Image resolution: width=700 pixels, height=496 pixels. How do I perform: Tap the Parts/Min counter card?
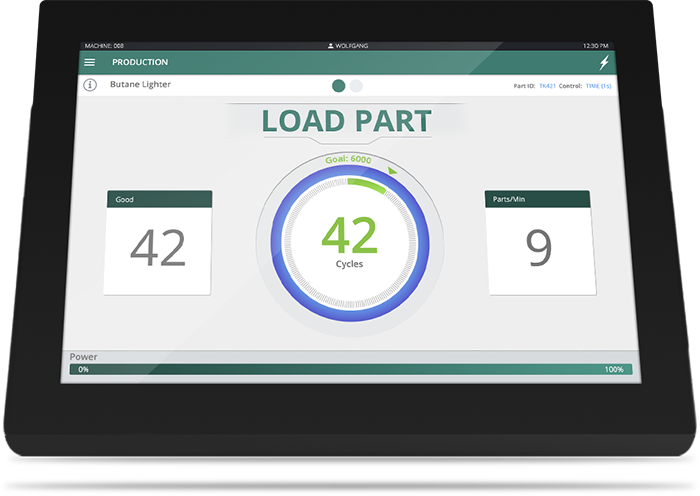point(538,243)
